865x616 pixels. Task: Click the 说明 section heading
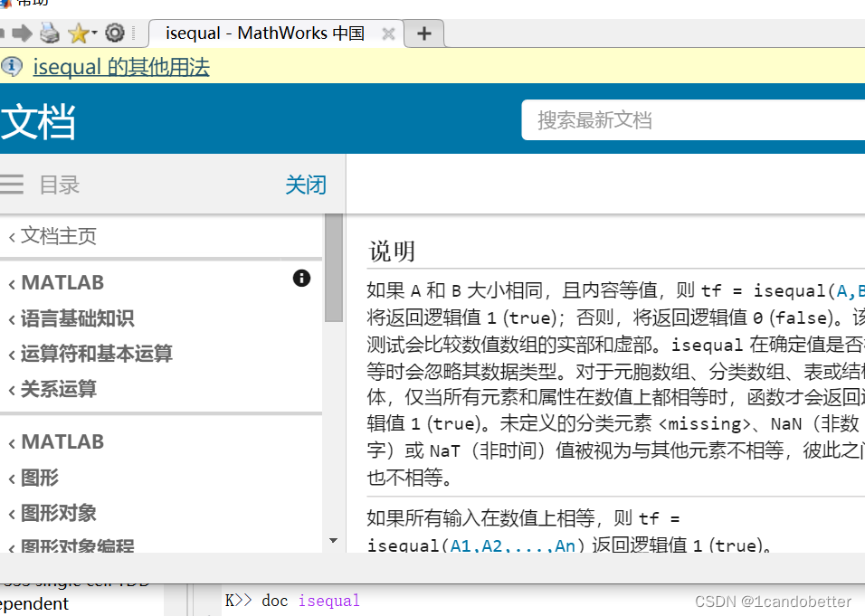pos(392,251)
